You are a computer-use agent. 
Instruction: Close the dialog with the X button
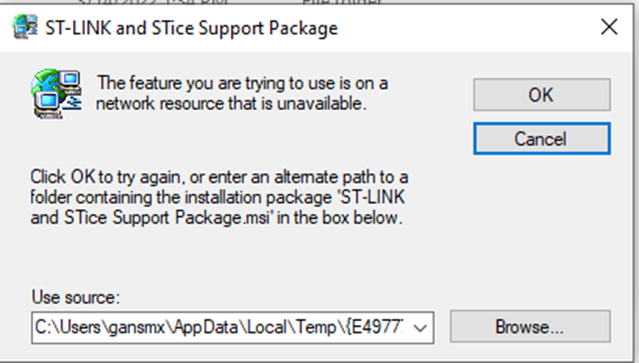[x=609, y=27]
